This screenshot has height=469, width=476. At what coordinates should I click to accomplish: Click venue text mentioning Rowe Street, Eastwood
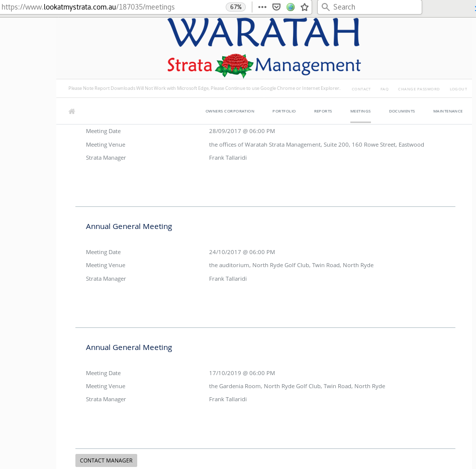click(316, 145)
